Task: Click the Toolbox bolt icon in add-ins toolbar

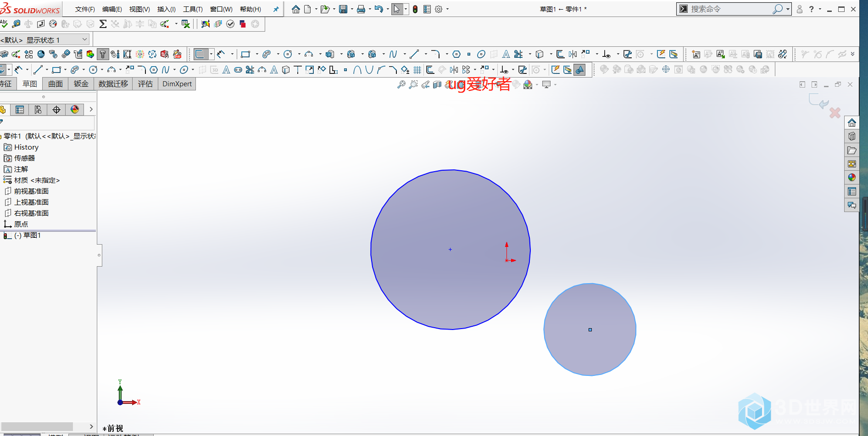Action: (x=103, y=54)
